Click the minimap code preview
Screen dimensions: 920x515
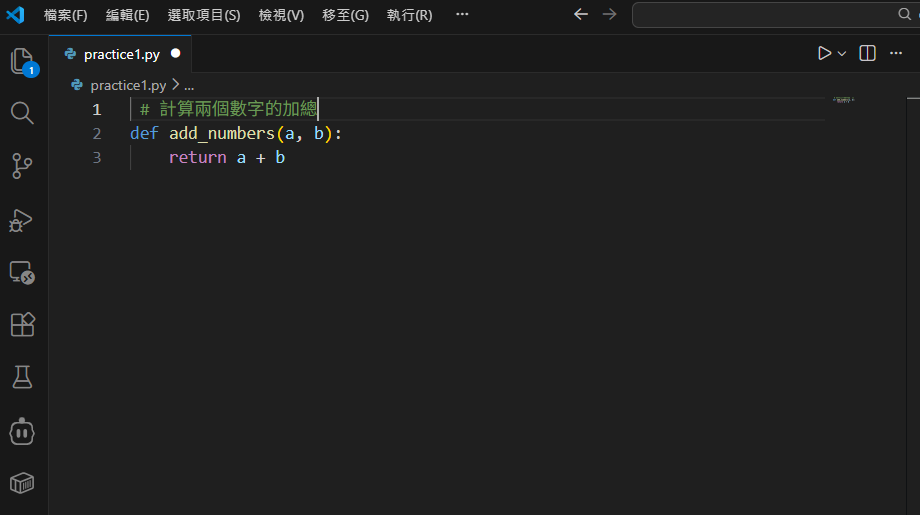point(843,100)
